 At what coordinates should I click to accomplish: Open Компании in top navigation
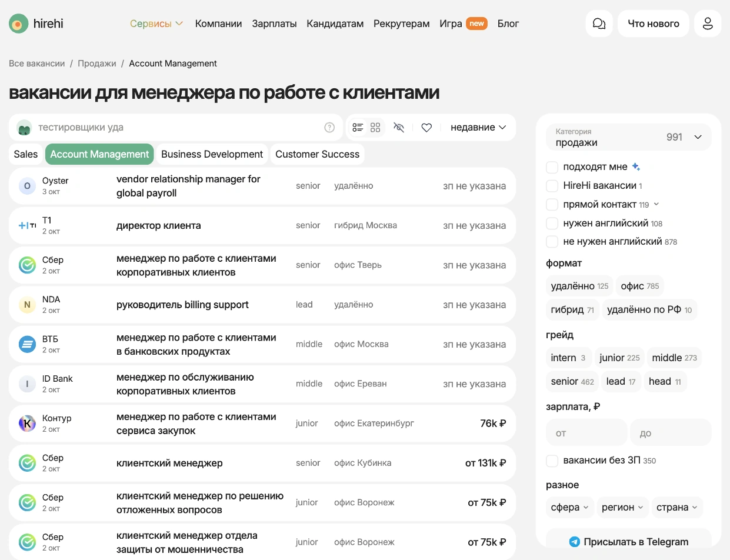218,24
